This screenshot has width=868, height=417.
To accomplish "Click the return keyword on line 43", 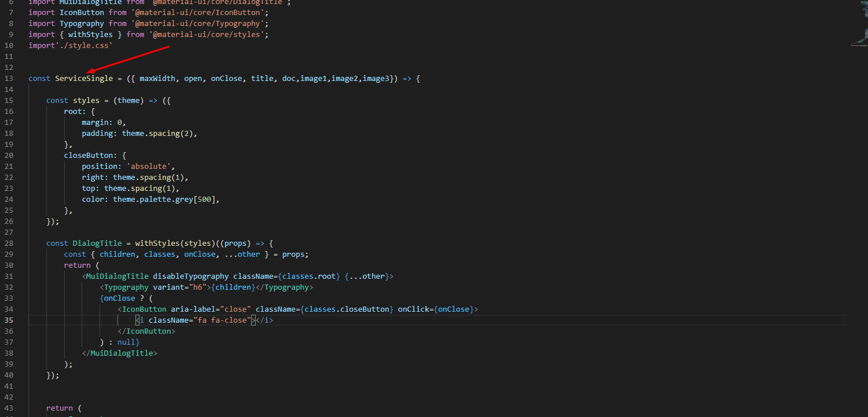I will 60,408.
